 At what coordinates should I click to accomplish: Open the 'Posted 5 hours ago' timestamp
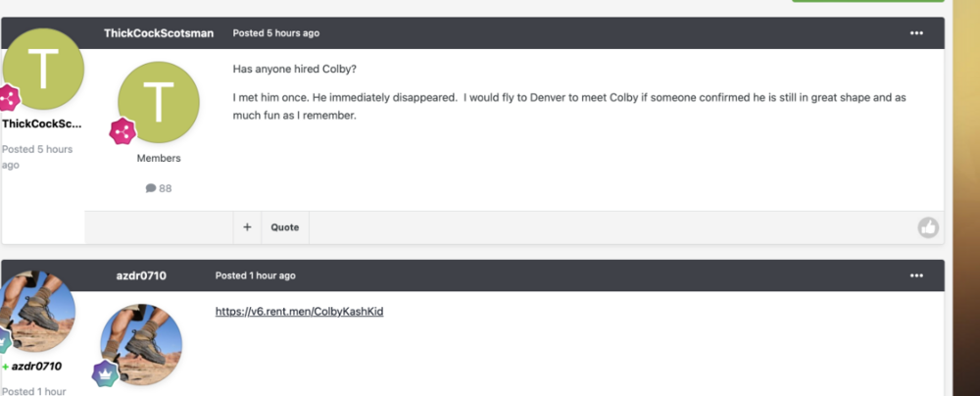click(x=275, y=33)
